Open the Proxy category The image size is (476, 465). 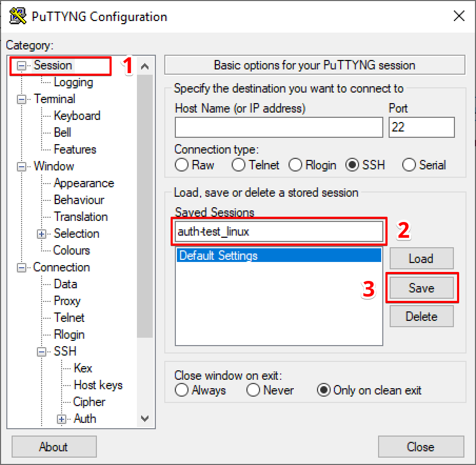click(x=67, y=301)
